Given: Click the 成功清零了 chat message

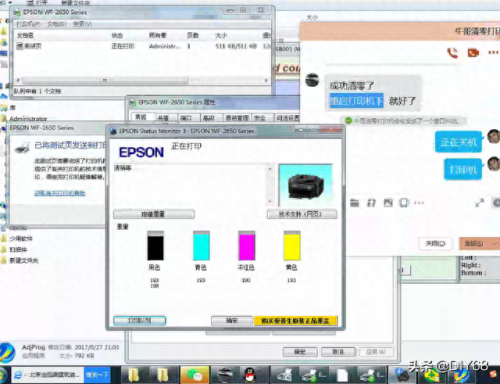Looking at the screenshot, I should pos(352,86).
